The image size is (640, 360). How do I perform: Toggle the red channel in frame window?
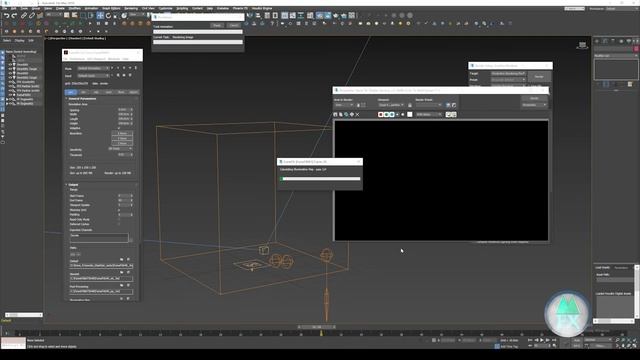[x=380, y=115]
